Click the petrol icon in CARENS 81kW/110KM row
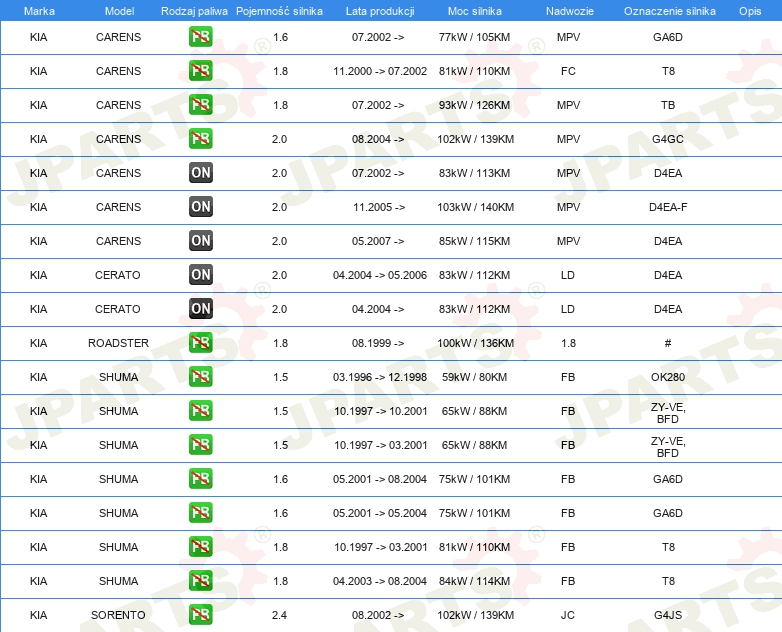The width and height of the screenshot is (782, 632). click(200, 71)
